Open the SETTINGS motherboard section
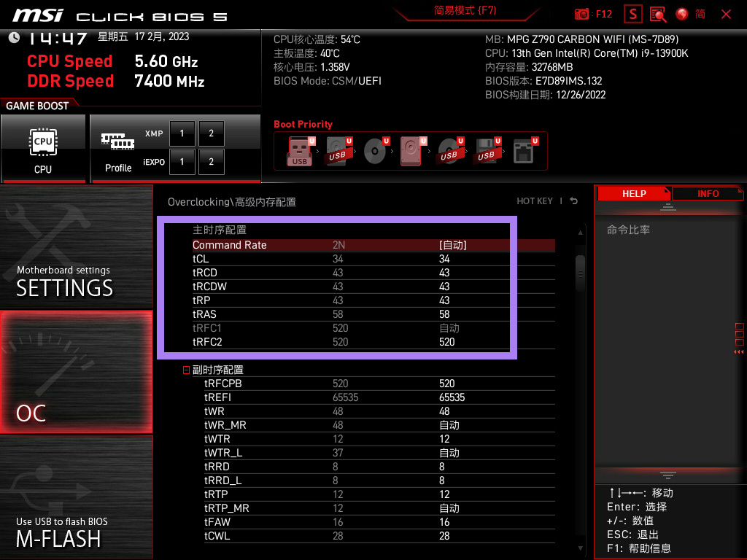Screen dimensions: 747x560 click(x=76, y=246)
